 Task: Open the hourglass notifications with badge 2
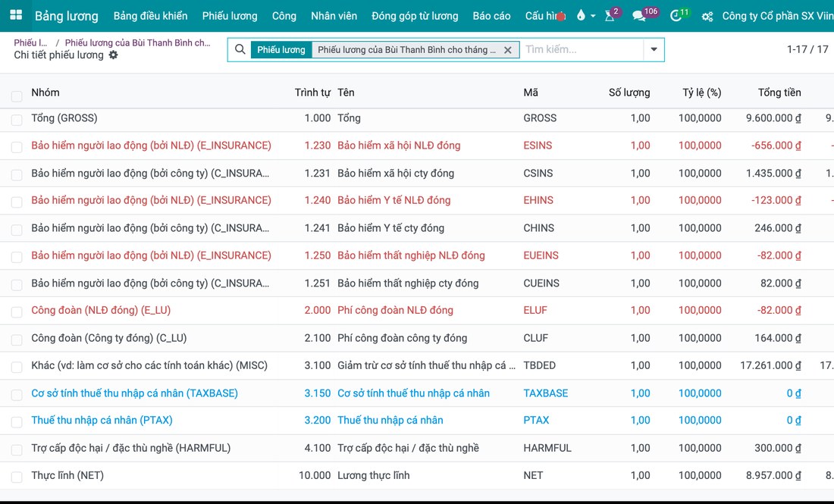pos(610,16)
